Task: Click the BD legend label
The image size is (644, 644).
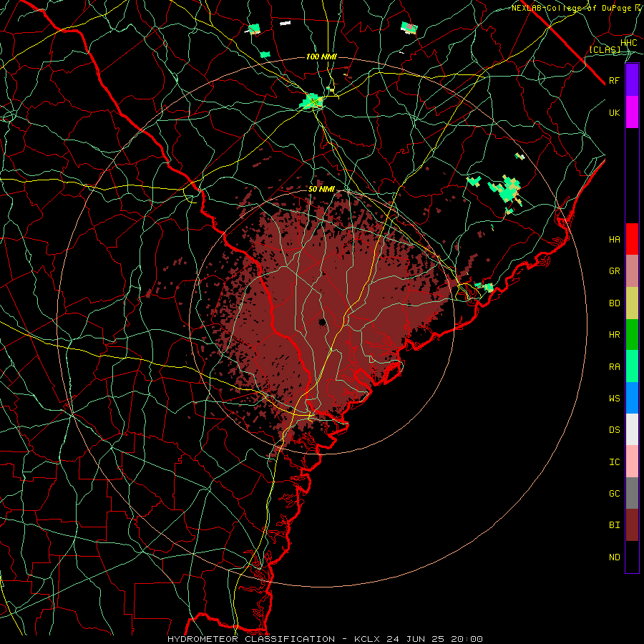Action: pos(615,303)
